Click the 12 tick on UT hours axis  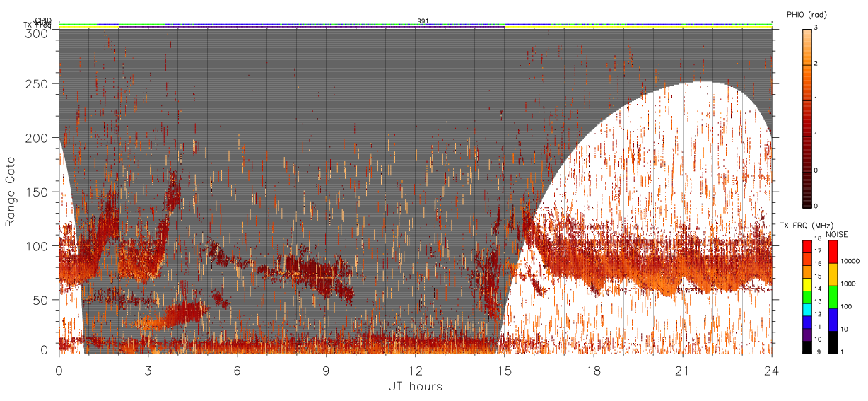coord(415,370)
